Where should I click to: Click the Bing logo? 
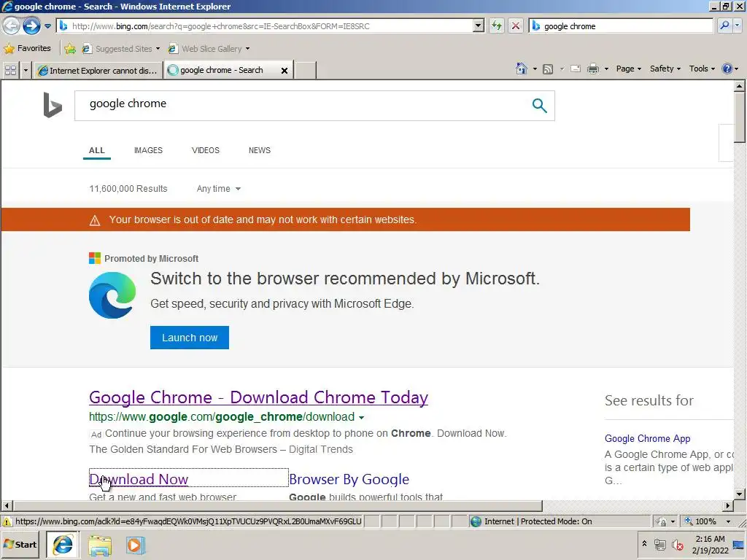(53, 105)
